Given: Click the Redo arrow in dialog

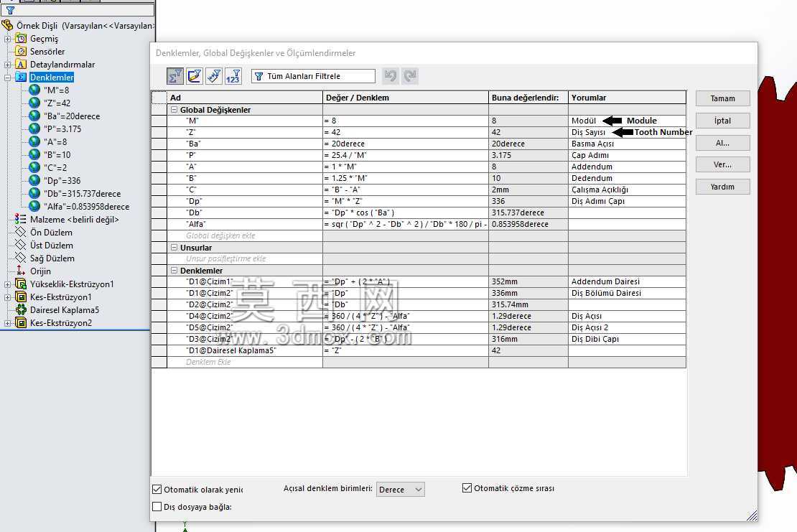Looking at the screenshot, I should click(x=410, y=76).
